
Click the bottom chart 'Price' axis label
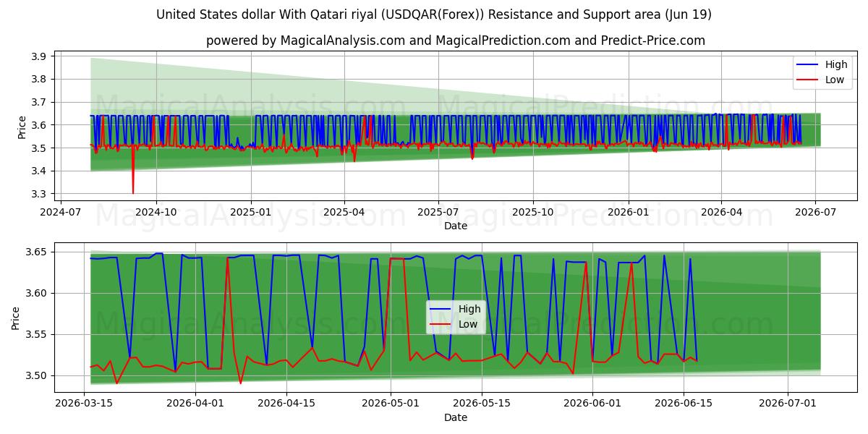coord(16,318)
